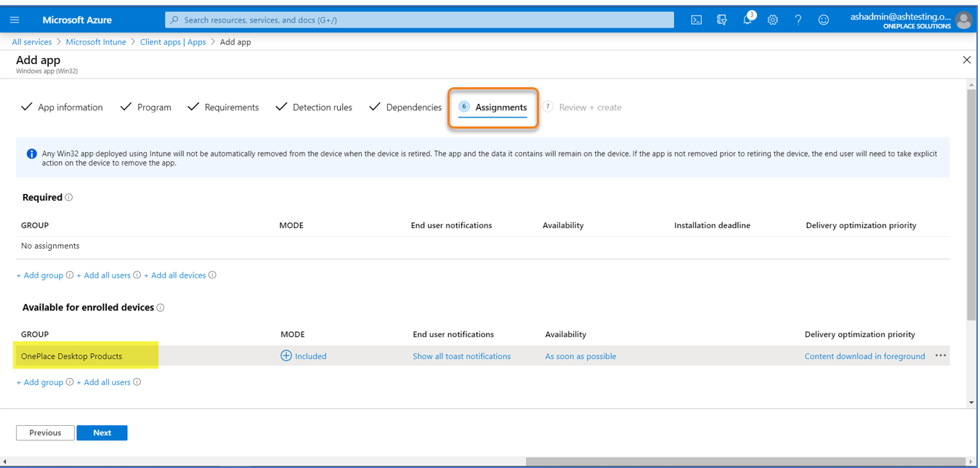Open the Help question mark icon
This screenshot has width=980, height=468.
pyautogui.click(x=798, y=20)
